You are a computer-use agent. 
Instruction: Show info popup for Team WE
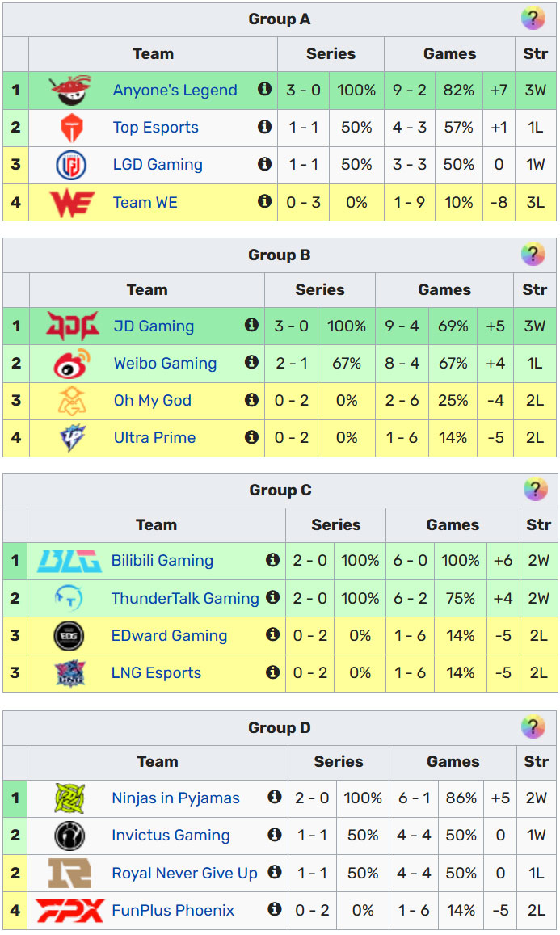point(264,201)
